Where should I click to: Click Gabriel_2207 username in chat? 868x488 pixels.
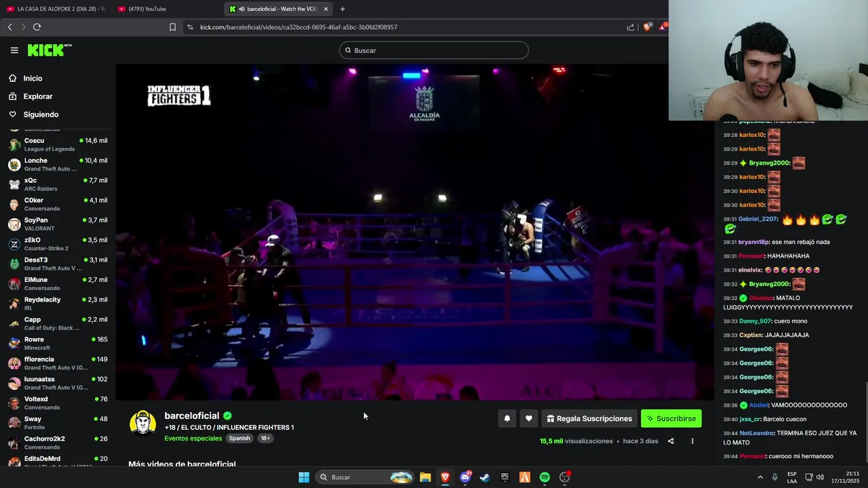[757, 219]
